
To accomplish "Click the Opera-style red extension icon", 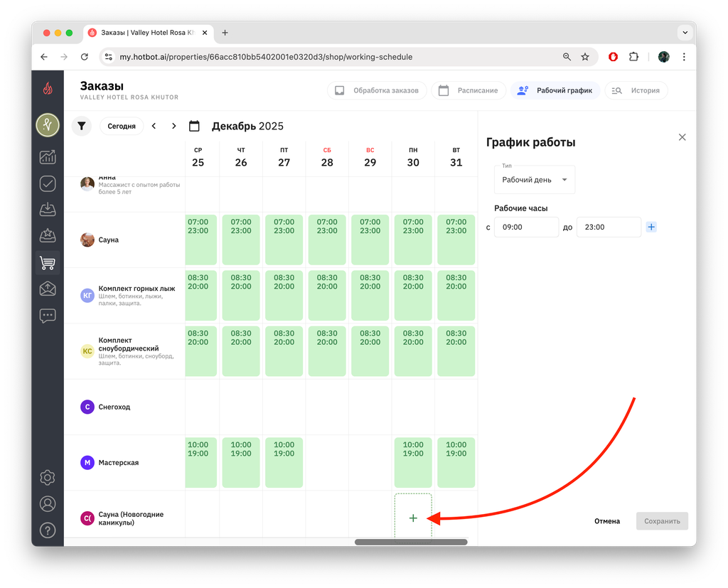I will (x=613, y=57).
